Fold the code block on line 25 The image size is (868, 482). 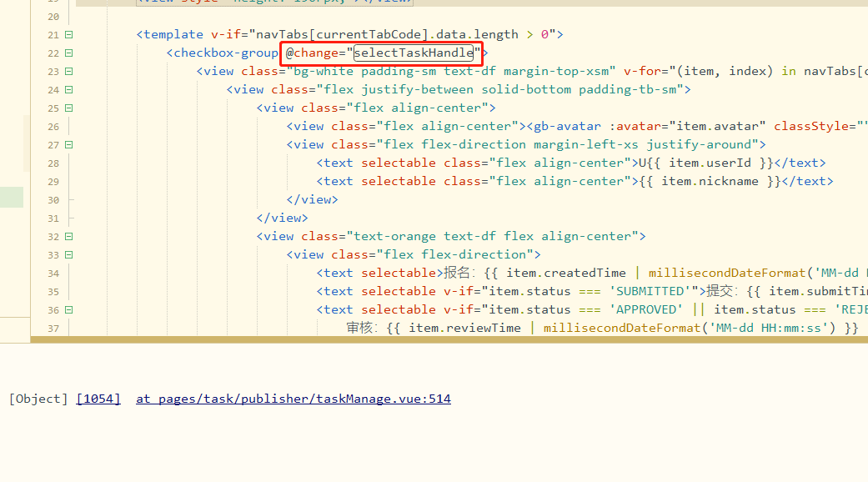point(68,108)
